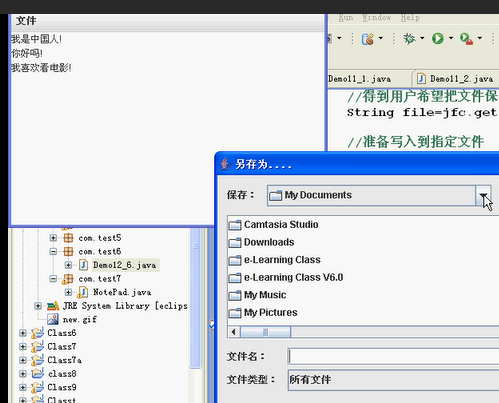Click the file list scroll left arrow
Screen dimensions: 499x403
pos(234,332)
